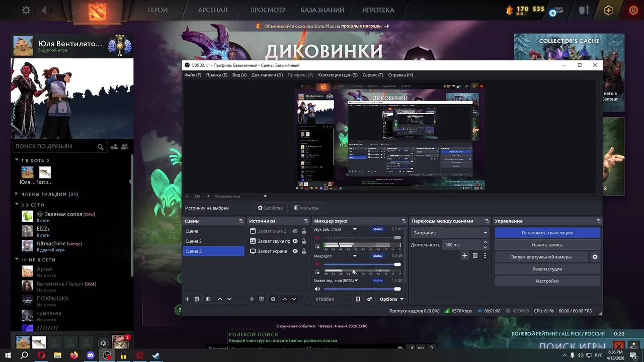Open Затухание transition type dropdown
This screenshot has height=362, width=644.
click(x=450, y=233)
